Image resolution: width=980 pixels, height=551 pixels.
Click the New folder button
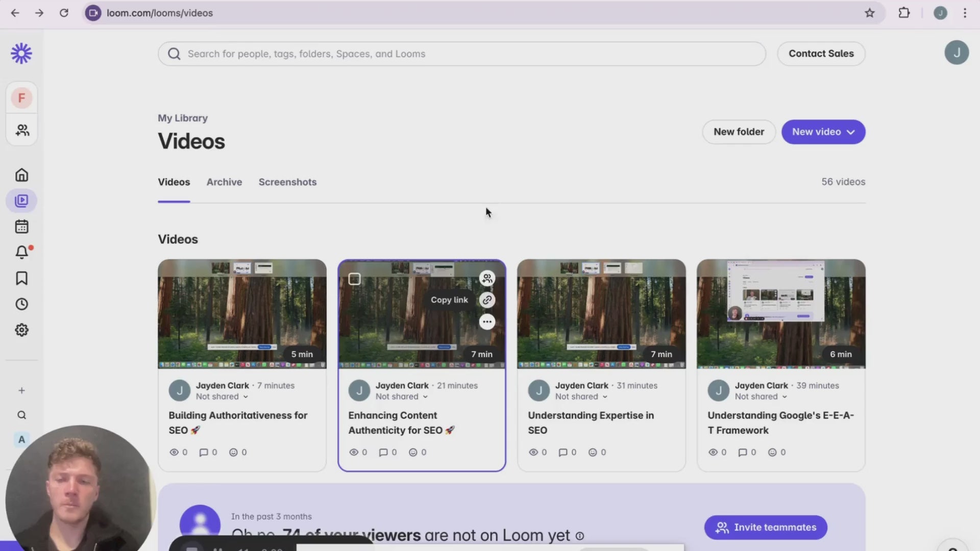pyautogui.click(x=739, y=132)
